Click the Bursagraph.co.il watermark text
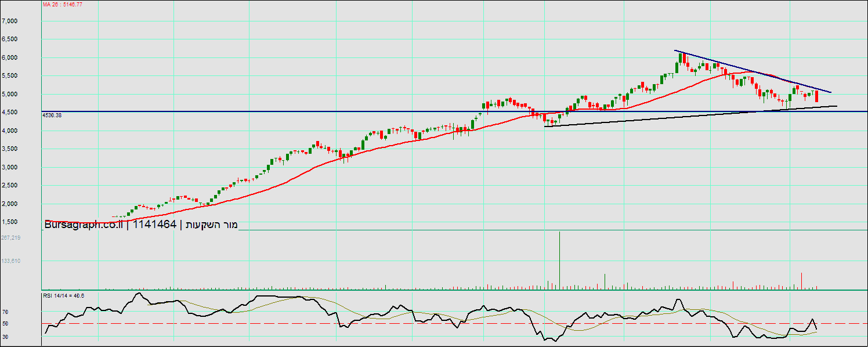 (84, 225)
